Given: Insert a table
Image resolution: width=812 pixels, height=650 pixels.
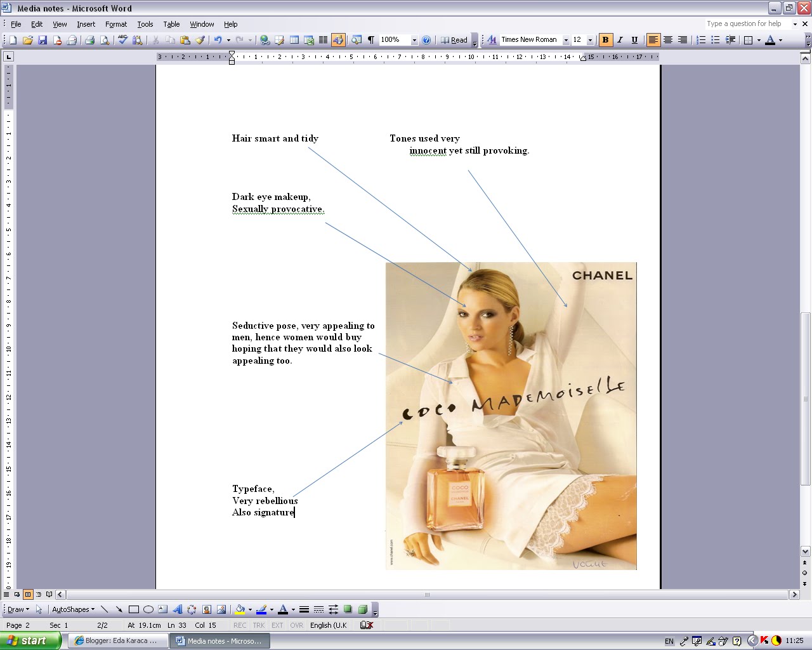Looking at the screenshot, I should tap(294, 40).
